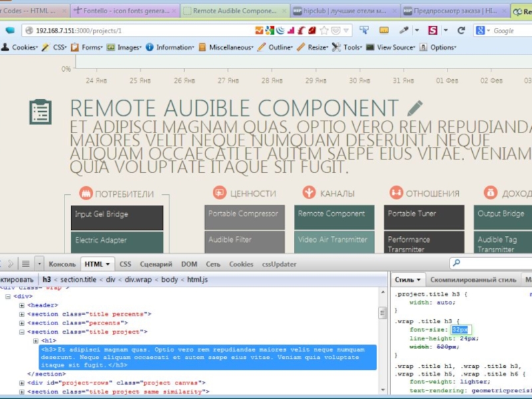Click the clipboard project icon left of the title

(41, 112)
